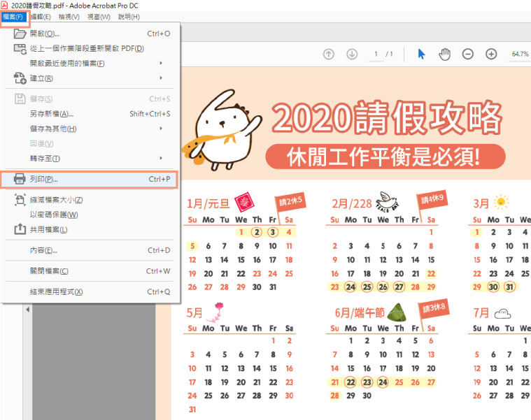The height and width of the screenshot is (420, 531).
Task: Click the reopen session PDF icon
Action: tap(20, 49)
